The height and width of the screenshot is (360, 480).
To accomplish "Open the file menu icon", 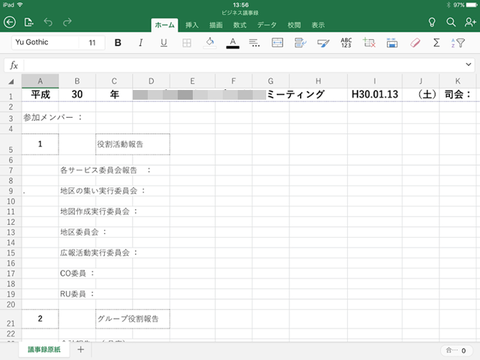I will [x=29, y=22].
